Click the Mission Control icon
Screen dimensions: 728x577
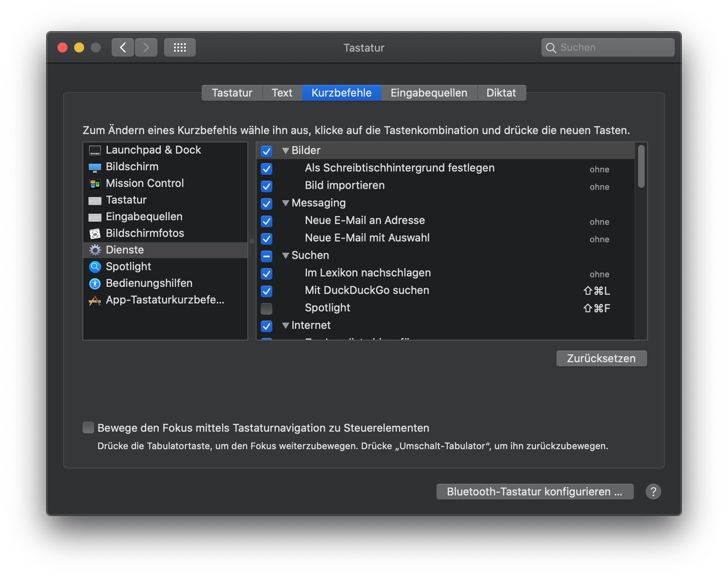tap(95, 184)
